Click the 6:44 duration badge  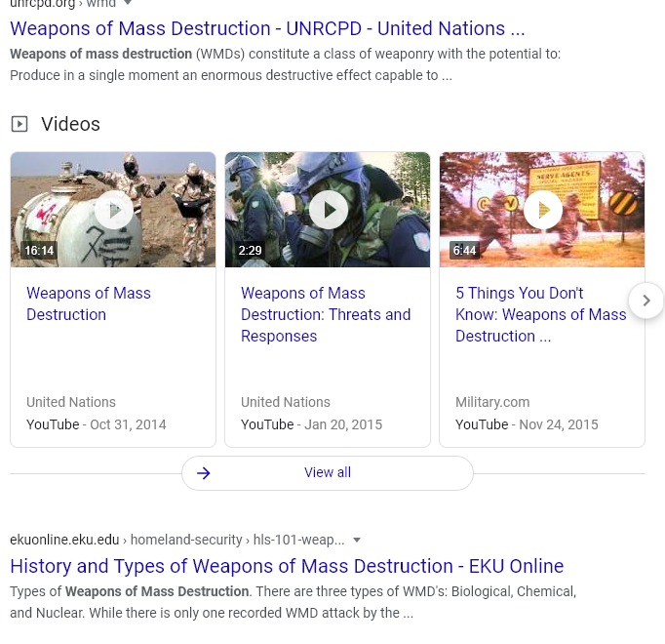464,251
